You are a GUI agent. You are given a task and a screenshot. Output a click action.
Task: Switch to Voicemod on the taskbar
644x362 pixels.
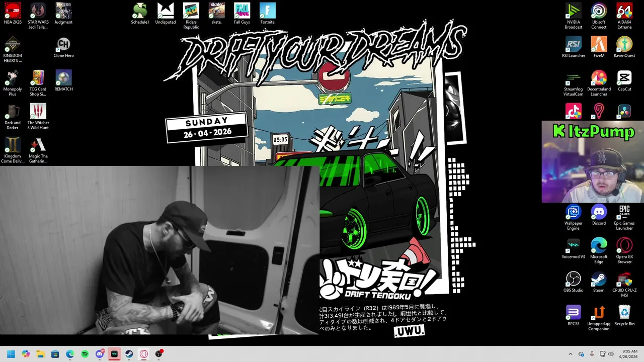point(114,354)
